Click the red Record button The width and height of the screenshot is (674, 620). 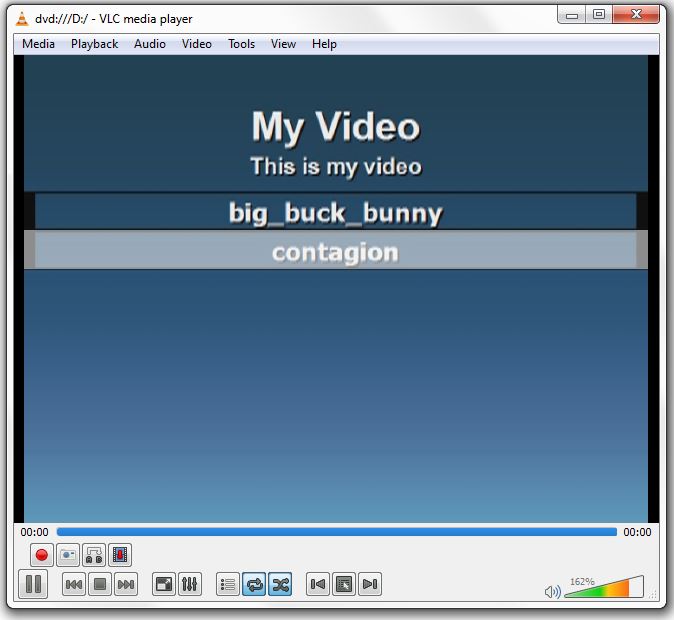(x=42, y=555)
